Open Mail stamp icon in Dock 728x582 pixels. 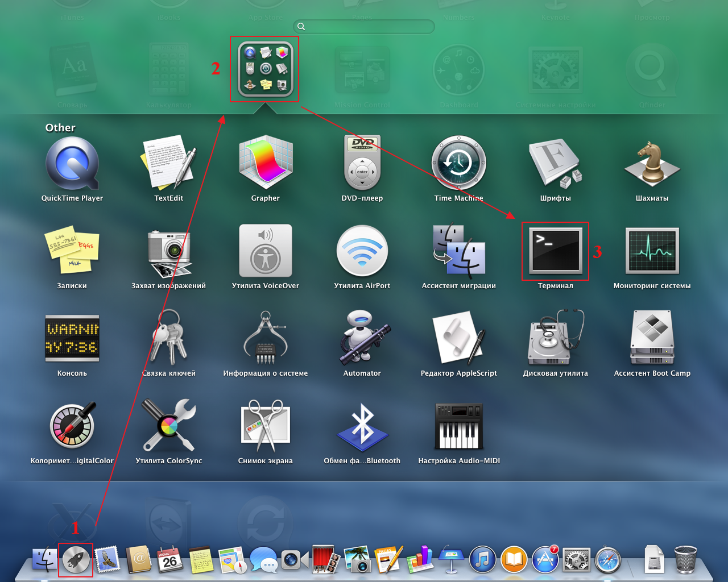[x=107, y=560]
